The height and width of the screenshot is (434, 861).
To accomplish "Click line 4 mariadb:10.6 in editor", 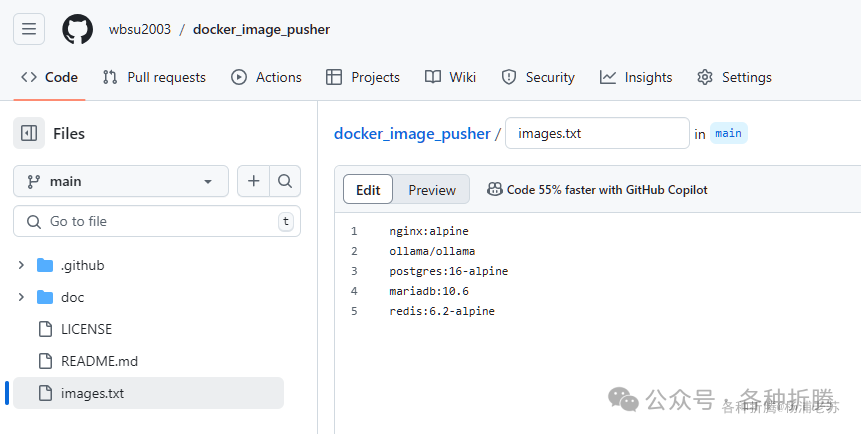I will tap(429, 291).
